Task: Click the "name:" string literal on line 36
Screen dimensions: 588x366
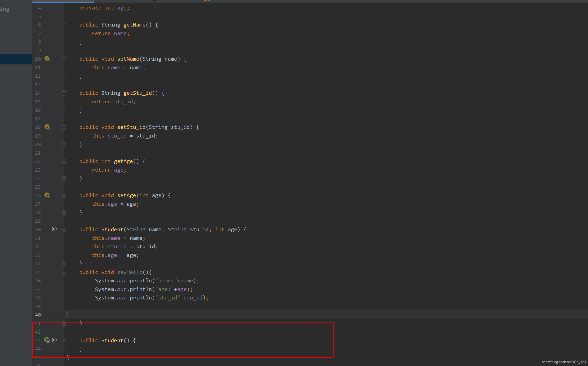Action: 166,281
